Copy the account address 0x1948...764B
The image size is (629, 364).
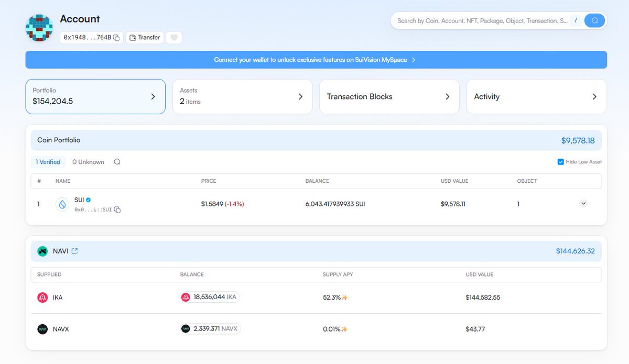[116, 38]
